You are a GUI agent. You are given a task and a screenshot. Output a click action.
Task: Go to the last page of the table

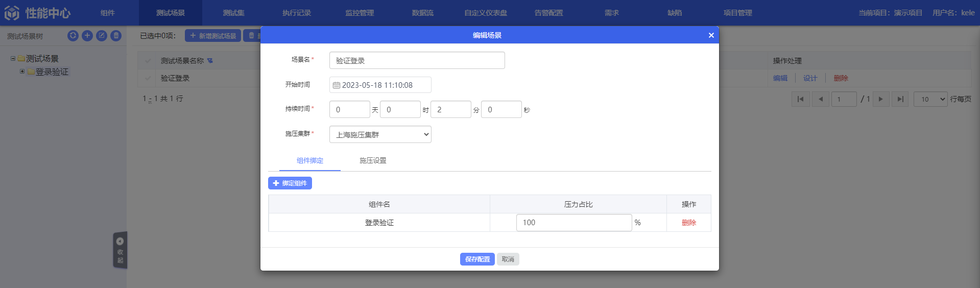point(900,99)
